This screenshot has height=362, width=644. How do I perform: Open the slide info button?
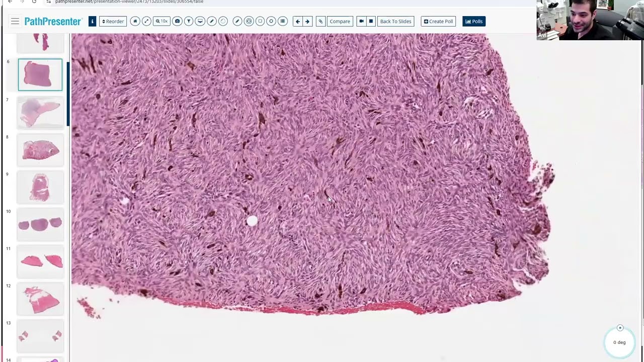click(x=92, y=21)
